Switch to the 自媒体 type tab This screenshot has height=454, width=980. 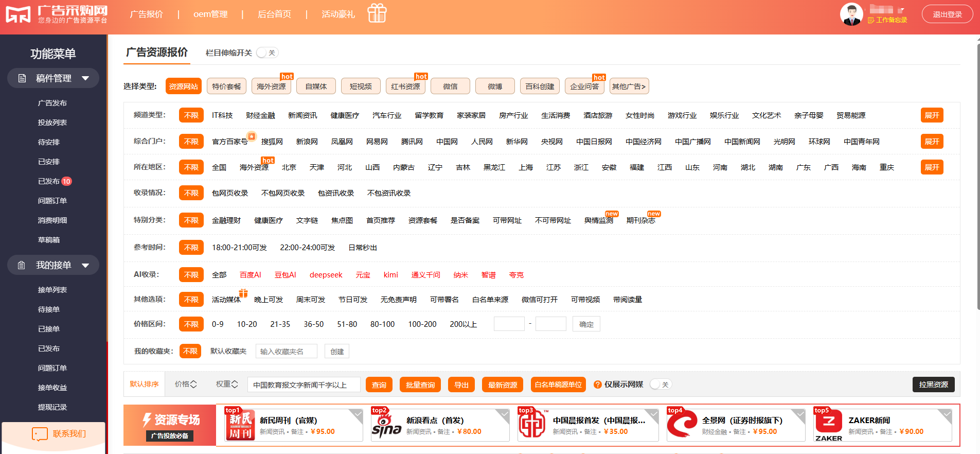point(316,86)
